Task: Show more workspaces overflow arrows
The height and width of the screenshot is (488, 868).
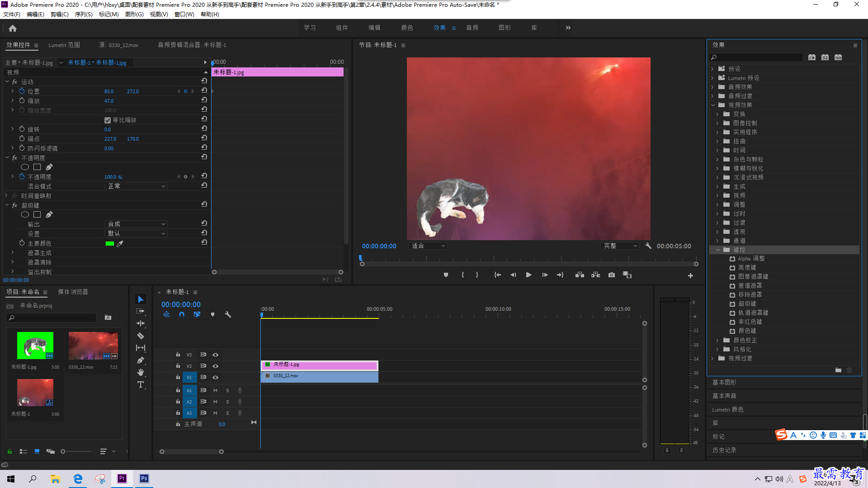Action: [568, 28]
